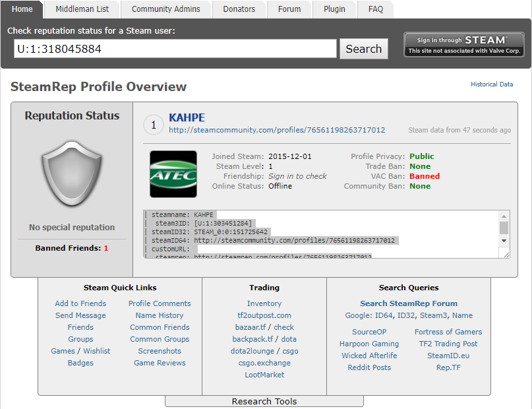Image resolution: width=532 pixels, height=409 pixels.
Task: Open Common Friends link
Action: pyautogui.click(x=160, y=327)
